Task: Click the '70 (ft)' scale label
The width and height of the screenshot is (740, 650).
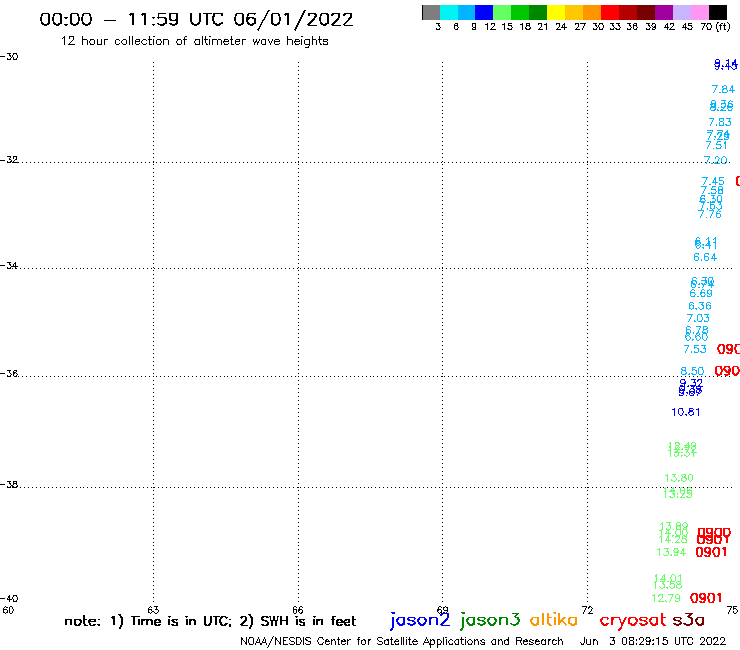Action: point(715,27)
